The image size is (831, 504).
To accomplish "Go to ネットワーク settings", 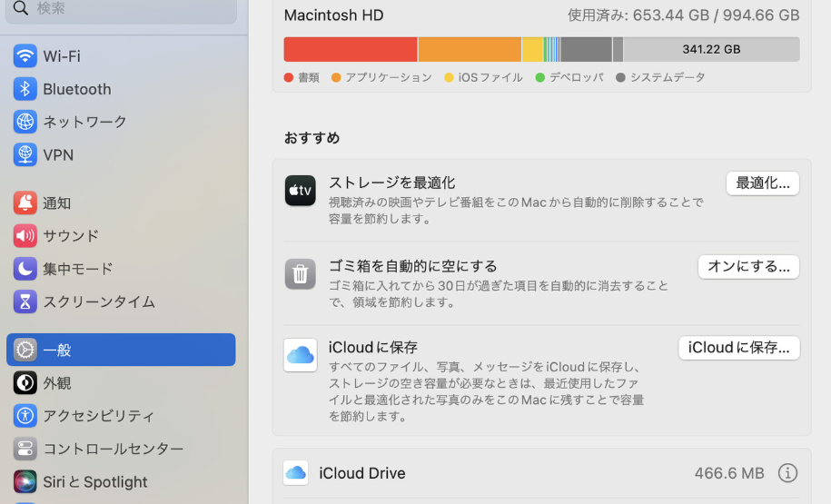I will pyautogui.click(x=121, y=122).
